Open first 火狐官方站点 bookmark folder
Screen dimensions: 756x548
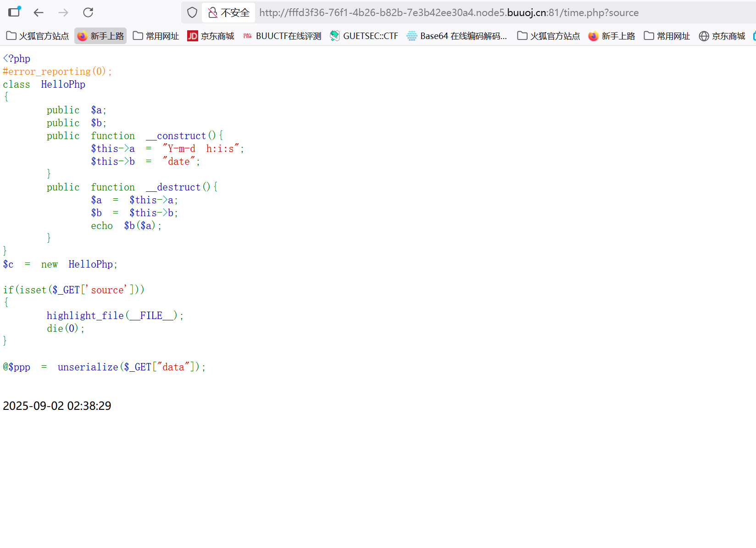pyautogui.click(x=38, y=36)
